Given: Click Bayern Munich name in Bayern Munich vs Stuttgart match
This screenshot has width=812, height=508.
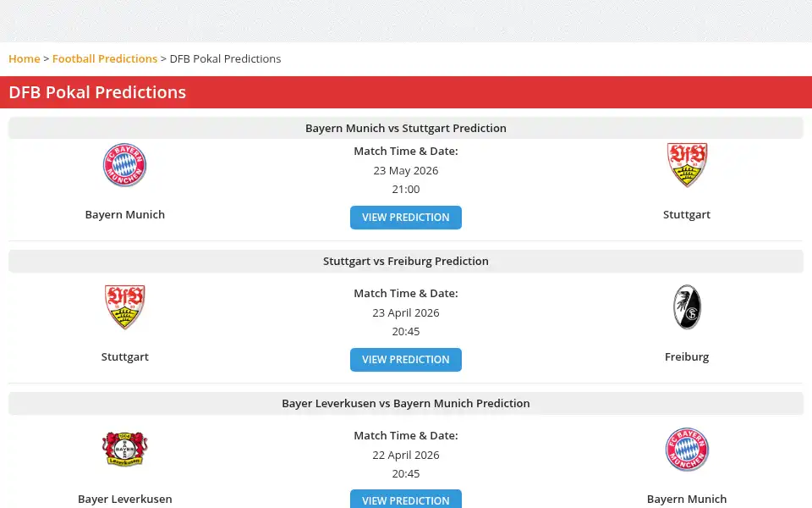Looking at the screenshot, I should click(x=125, y=214).
